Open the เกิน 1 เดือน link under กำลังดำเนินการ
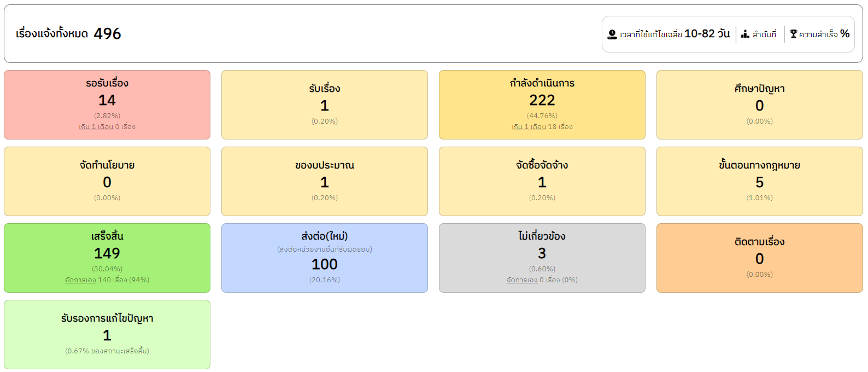Viewport: 868px width, 372px height. (x=529, y=127)
